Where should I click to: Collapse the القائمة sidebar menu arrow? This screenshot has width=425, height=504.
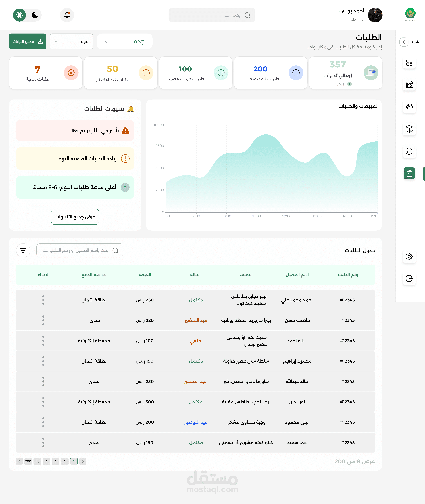[x=404, y=42]
